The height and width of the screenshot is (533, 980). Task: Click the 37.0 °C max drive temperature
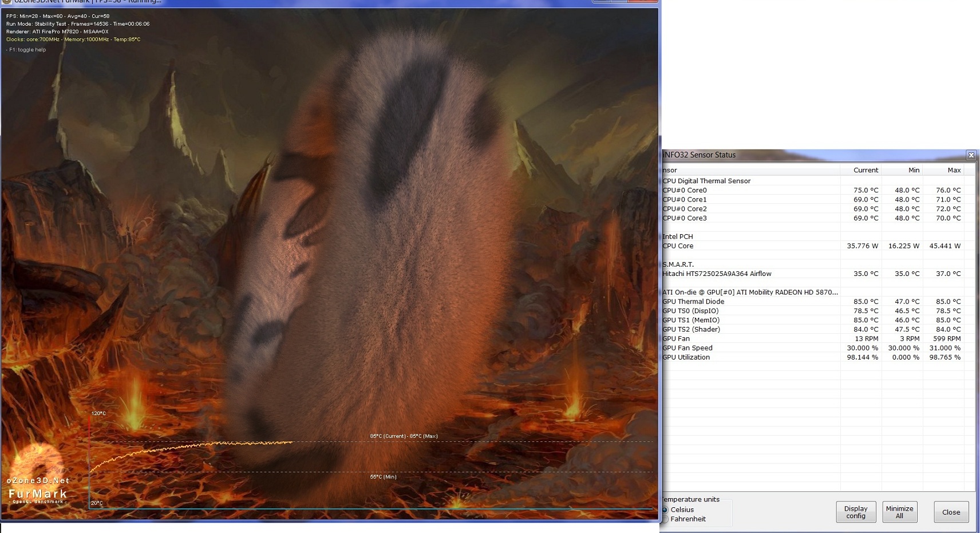pos(949,274)
